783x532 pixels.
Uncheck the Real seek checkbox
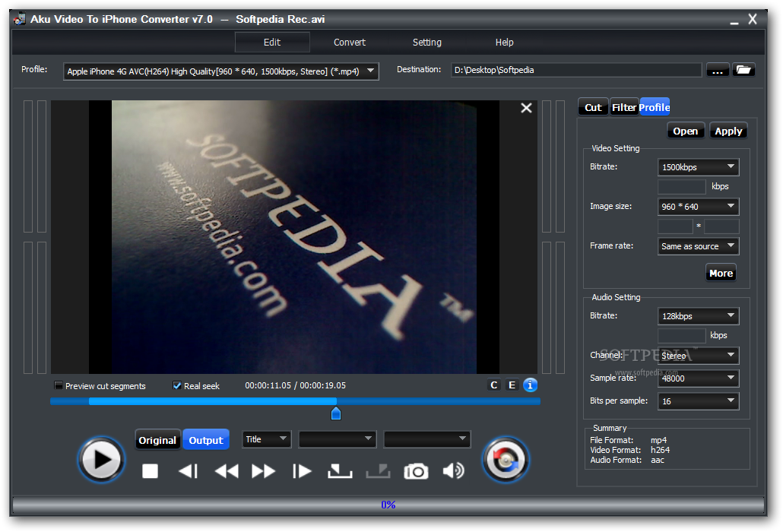pos(177,385)
